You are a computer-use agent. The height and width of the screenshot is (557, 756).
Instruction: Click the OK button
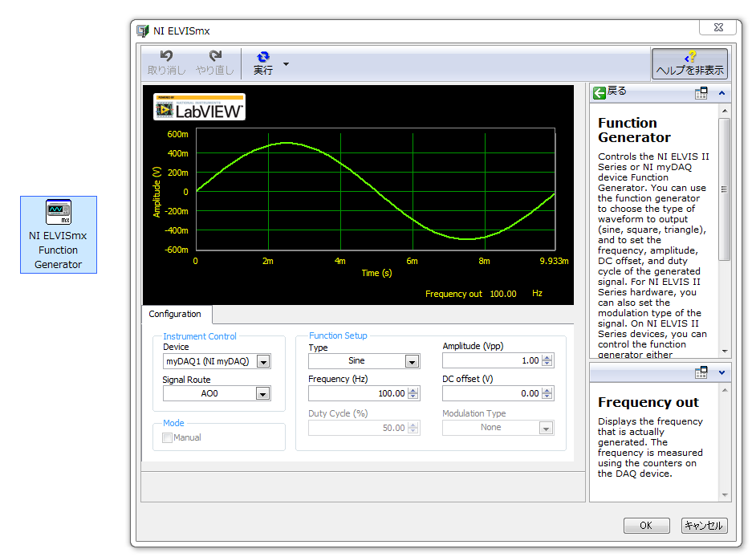tap(646, 525)
